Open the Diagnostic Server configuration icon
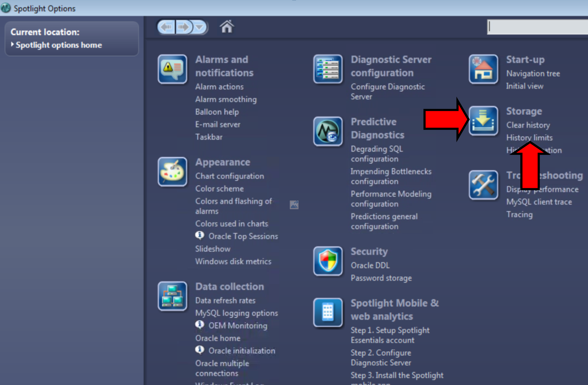This screenshot has height=385, width=588. [328, 69]
